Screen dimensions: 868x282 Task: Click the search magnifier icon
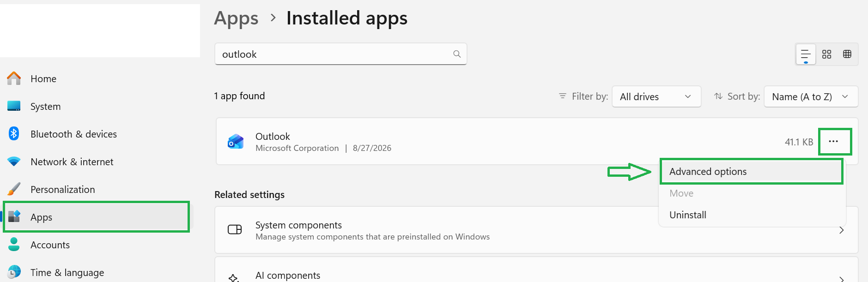click(457, 54)
